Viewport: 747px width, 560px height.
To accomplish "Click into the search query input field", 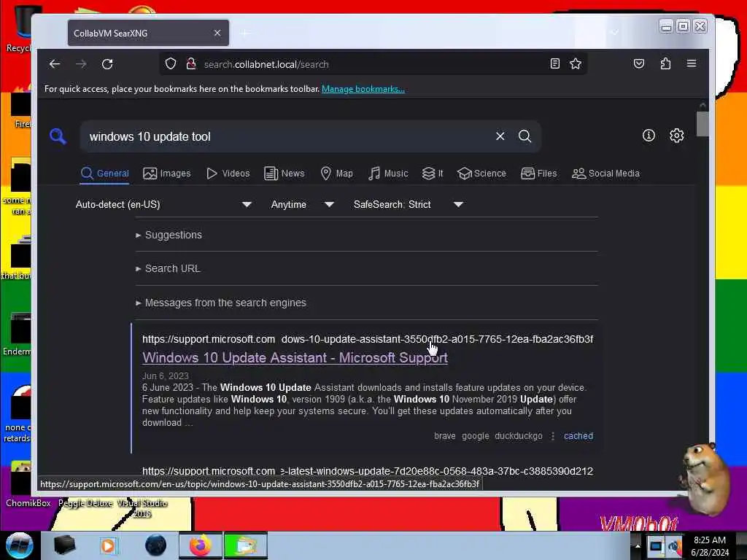I will 289,136.
